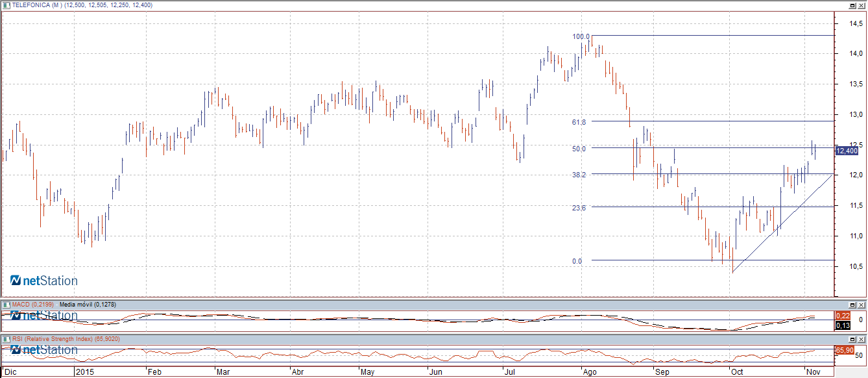Select the 38.2 Fibonacci level label

tap(579, 175)
